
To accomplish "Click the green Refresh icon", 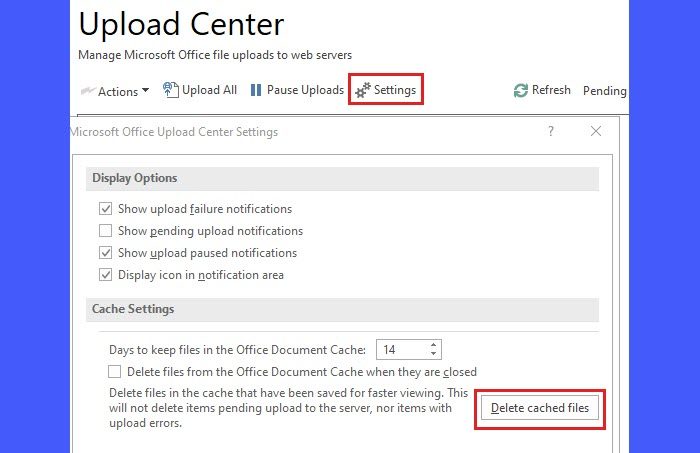I will [x=520, y=90].
